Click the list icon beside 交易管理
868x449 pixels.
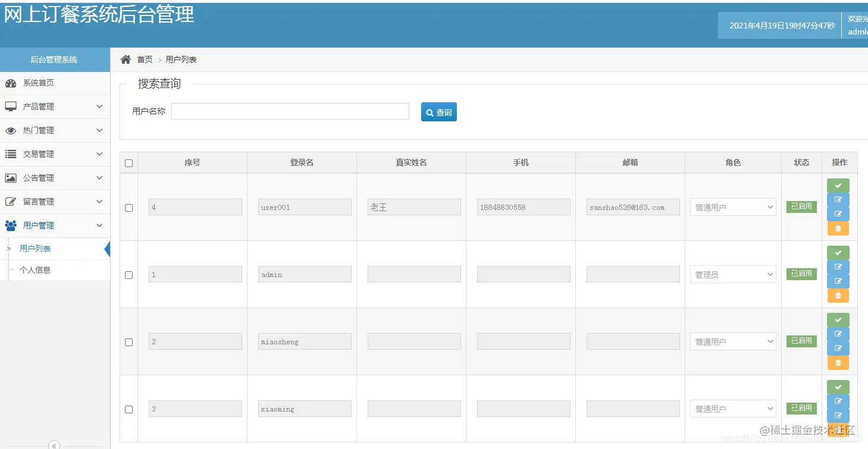[x=11, y=154]
